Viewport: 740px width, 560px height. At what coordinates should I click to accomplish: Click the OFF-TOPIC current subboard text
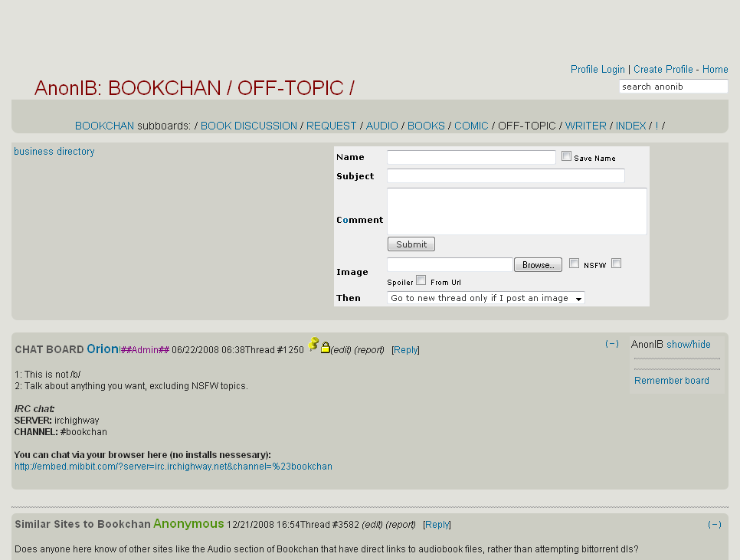[527, 126]
